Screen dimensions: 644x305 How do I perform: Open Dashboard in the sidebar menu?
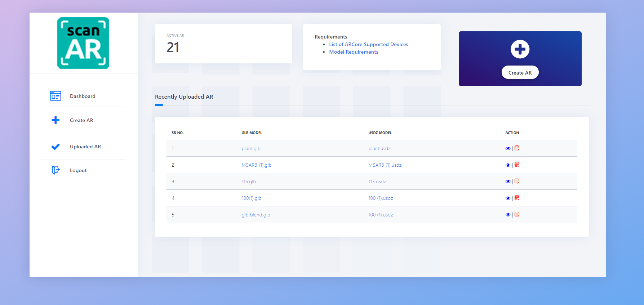pyautogui.click(x=83, y=96)
